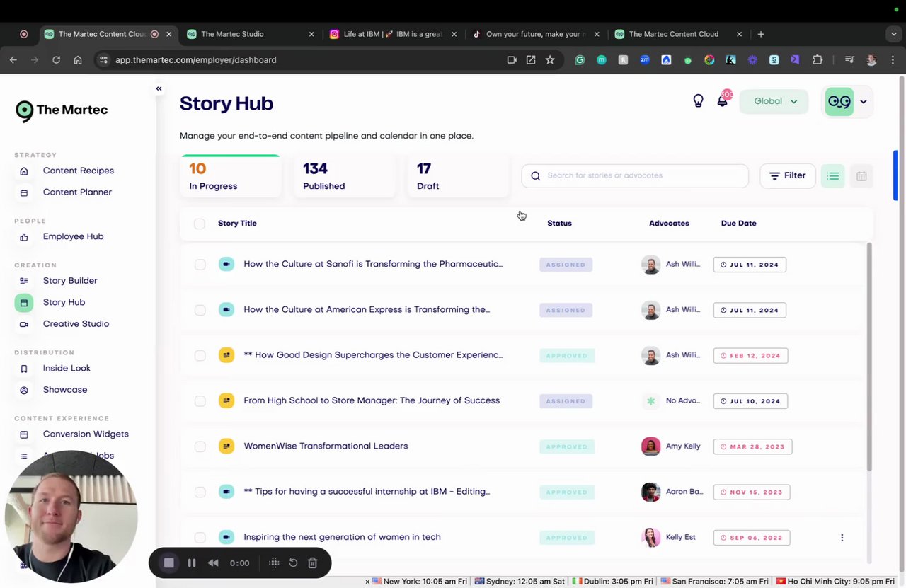Open the American Express culture story title

point(367,309)
